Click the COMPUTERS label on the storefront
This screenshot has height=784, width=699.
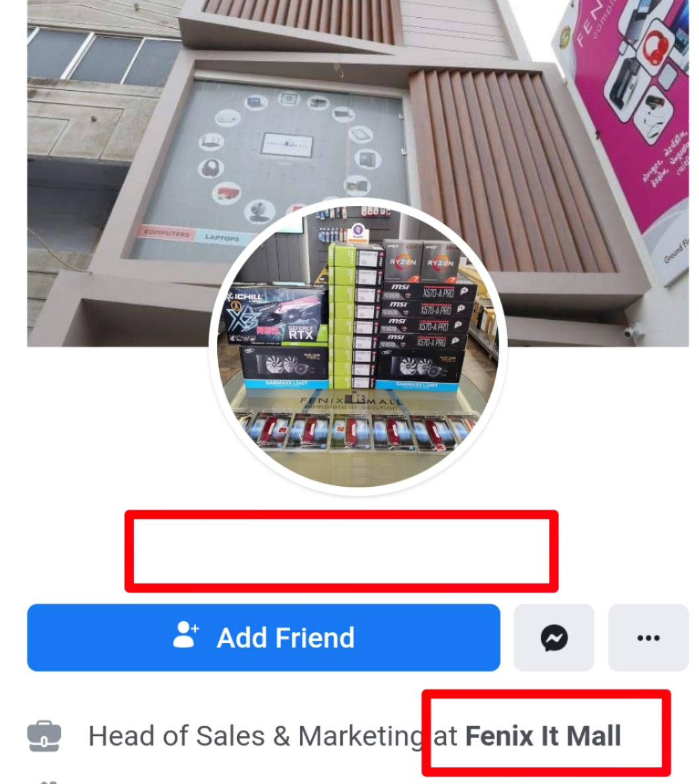pyautogui.click(x=167, y=233)
